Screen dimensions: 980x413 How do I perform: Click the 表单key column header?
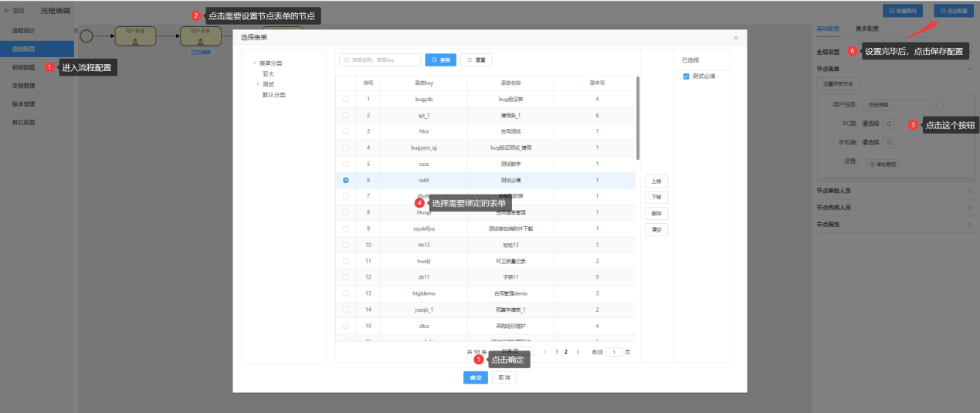424,83
